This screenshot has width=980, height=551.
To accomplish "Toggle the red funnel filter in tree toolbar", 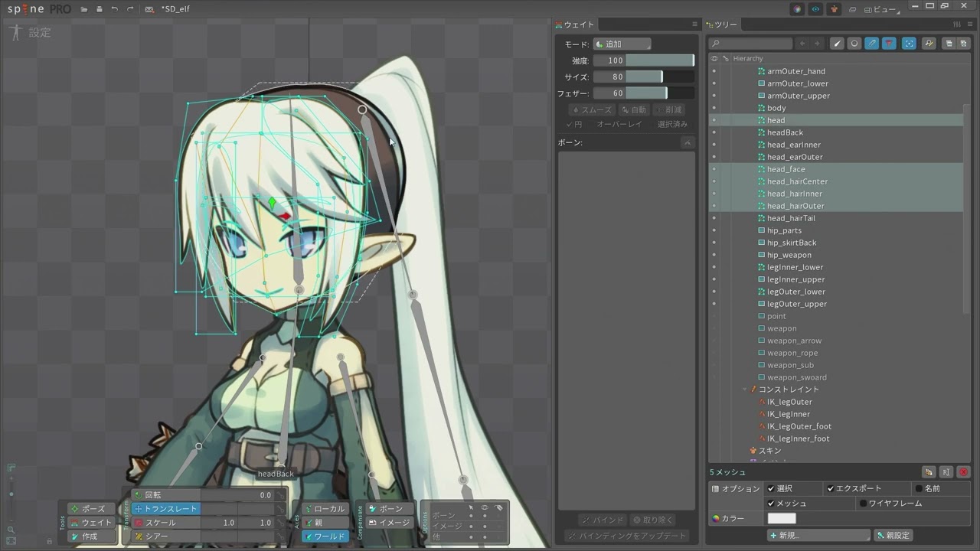I will coord(889,44).
